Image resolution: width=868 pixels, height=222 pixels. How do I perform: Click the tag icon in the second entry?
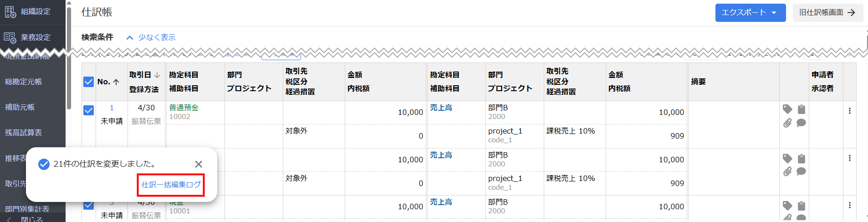(x=787, y=158)
